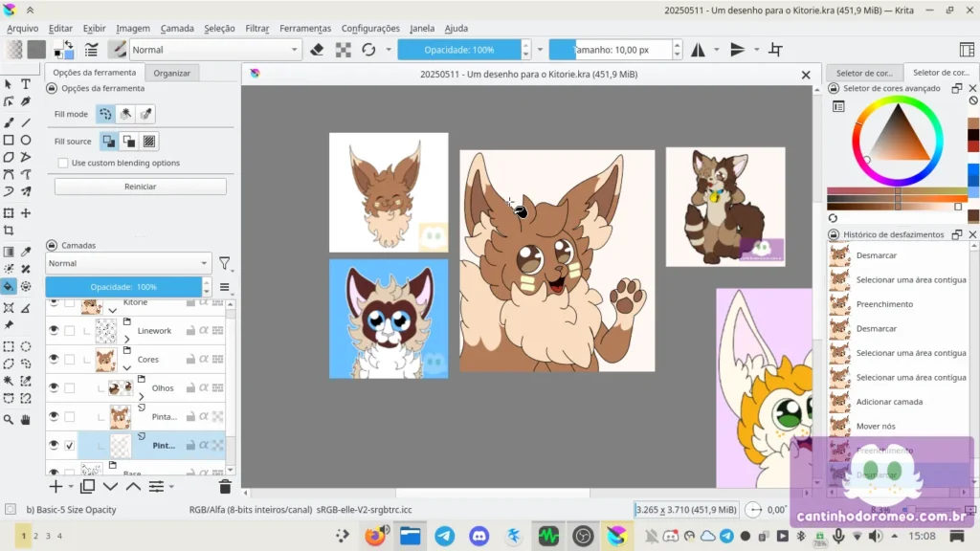980x551 pixels.
Task: Toggle visibility of Linework layer
Action: click(54, 330)
